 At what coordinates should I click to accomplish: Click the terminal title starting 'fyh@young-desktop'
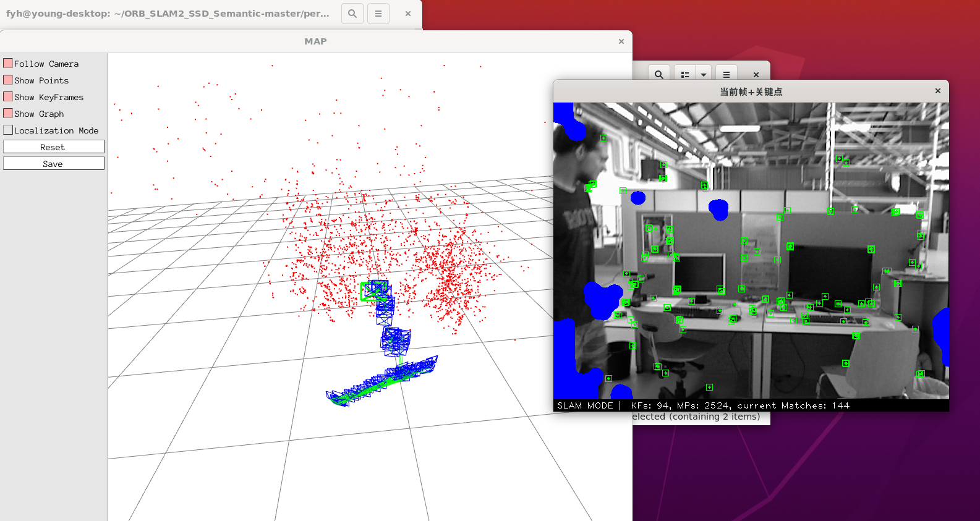(168, 14)
